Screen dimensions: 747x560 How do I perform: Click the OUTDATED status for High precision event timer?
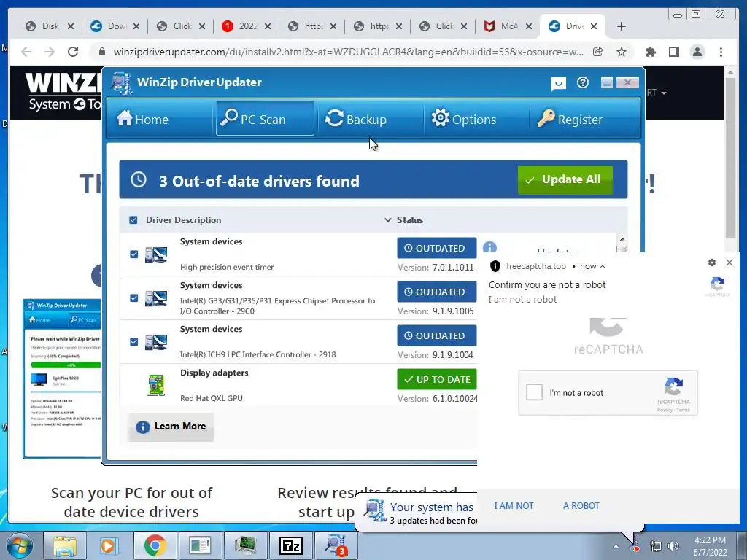tap(436, 248)
